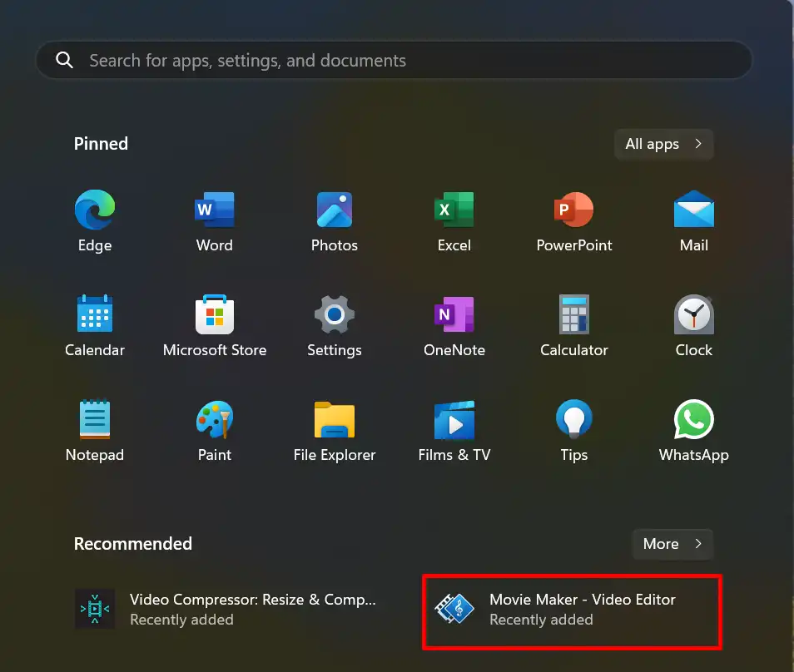Select Movie Maker - Video Editor title text
This screenshot has width=794, height=672.
(x=583, y=600)
